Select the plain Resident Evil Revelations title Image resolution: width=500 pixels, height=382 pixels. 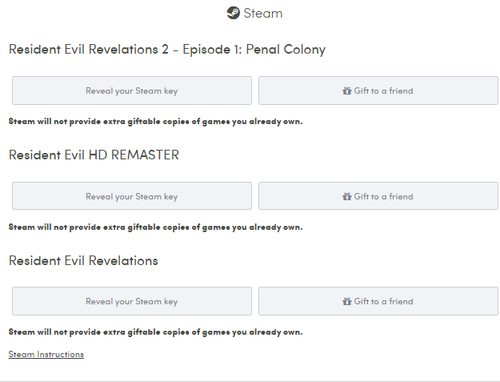tap(83, 261)
